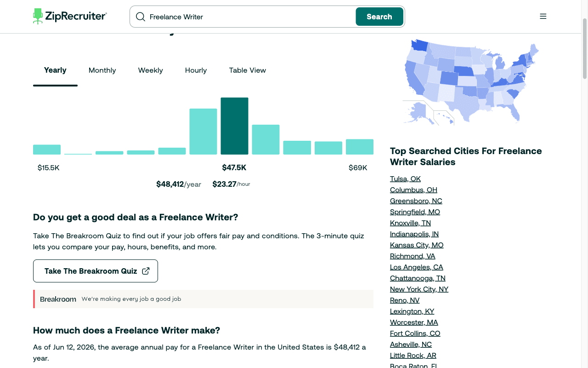Open the hamburger menu icon

coord(543,17)
